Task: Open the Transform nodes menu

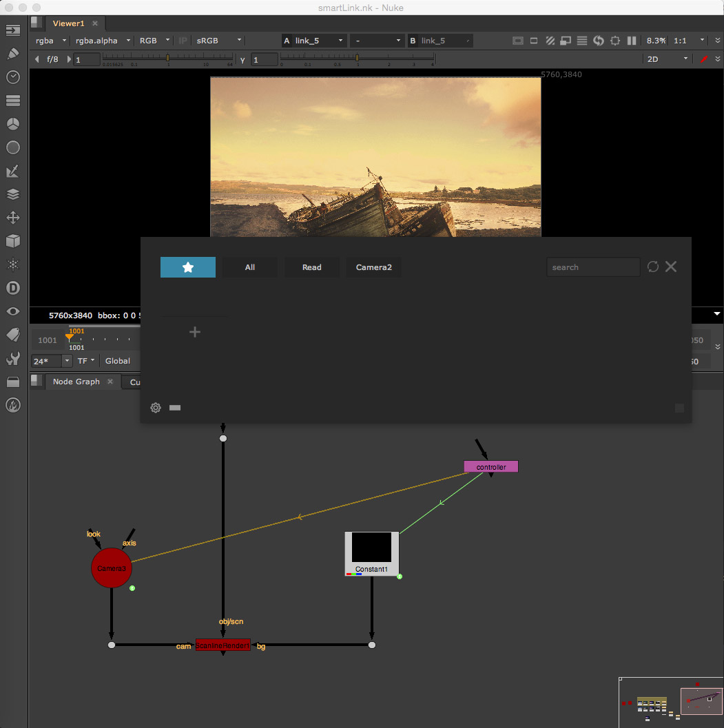Action: point(12,218)
